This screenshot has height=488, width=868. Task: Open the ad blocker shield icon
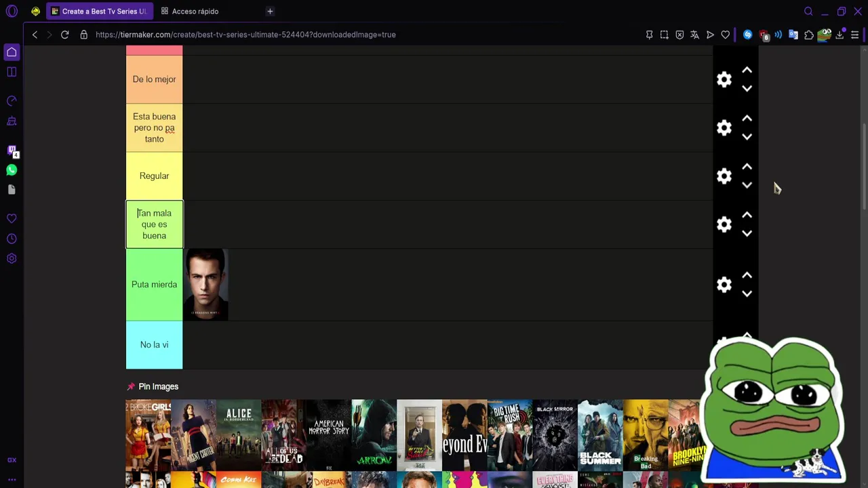click(x=679, y=35)
